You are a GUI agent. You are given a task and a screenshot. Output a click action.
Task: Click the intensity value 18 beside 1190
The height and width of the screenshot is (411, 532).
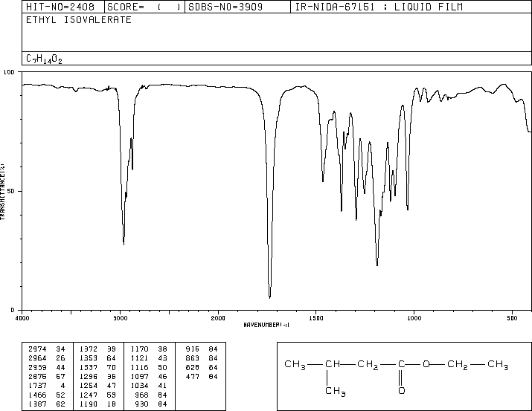point(112,404)
